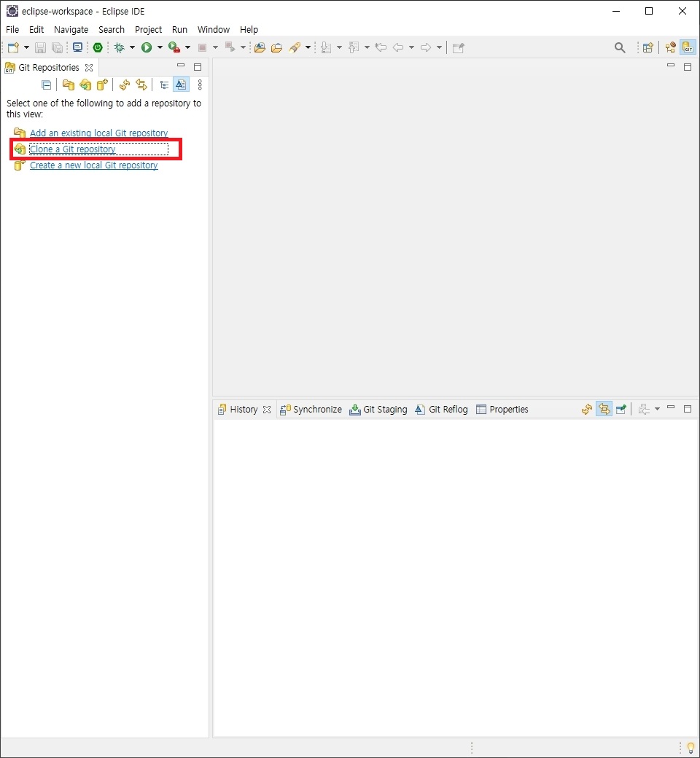Image resolution: width=700 pixels, height=758 pixels.
Task: Open Git Repositories View Menu dots
Action: pos(200,85)
